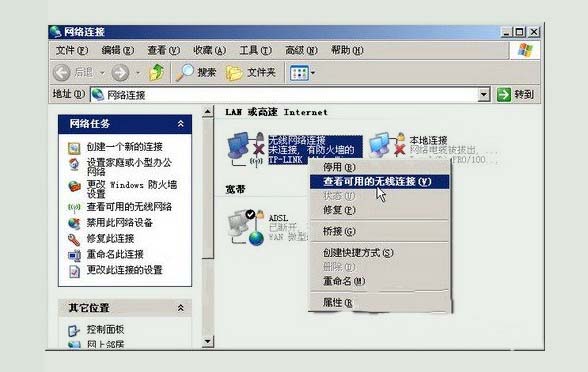Image resolution: width=588 pixels, height=372 pixels.
Task: Open the Back button history dropdown
Action: [x=102, y=73]
